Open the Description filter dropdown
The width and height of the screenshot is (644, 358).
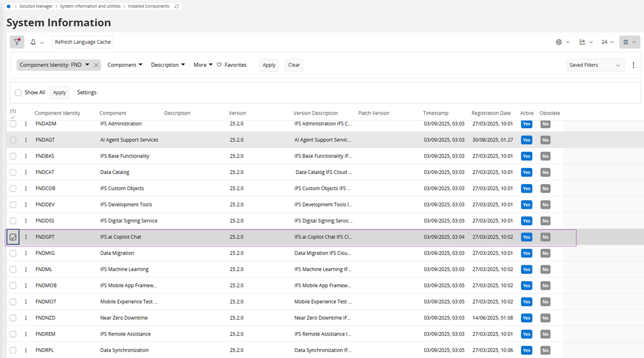(167, 65)
